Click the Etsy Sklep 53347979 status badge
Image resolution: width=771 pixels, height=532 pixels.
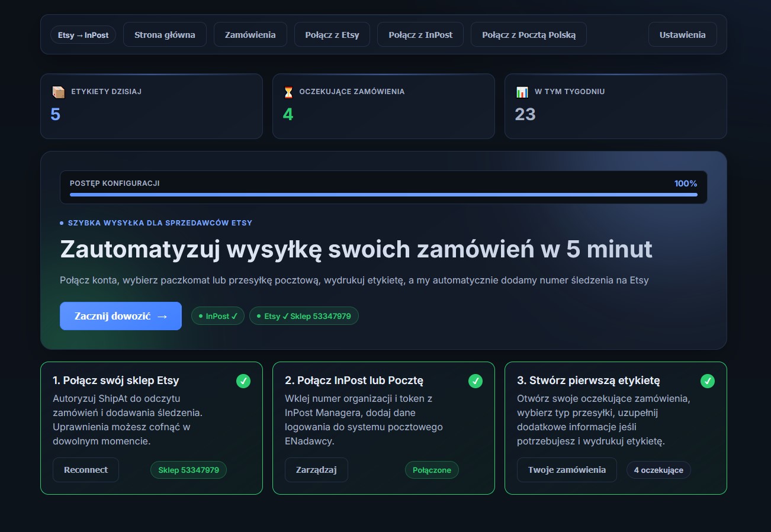304,316
